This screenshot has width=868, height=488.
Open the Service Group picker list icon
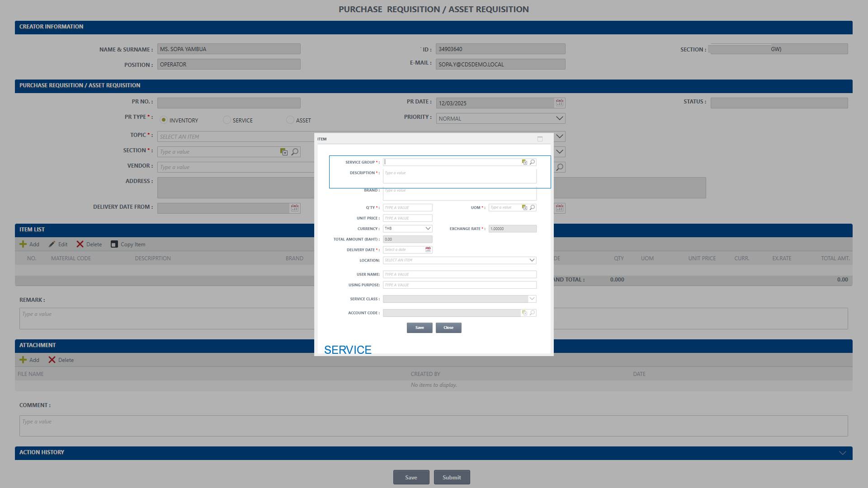point(524,162)
